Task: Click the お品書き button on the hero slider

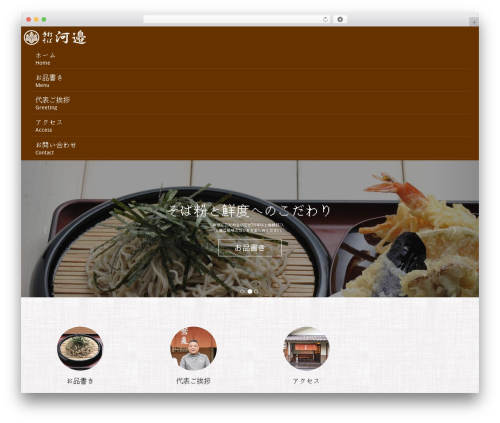Action: (x=250, y=247)
